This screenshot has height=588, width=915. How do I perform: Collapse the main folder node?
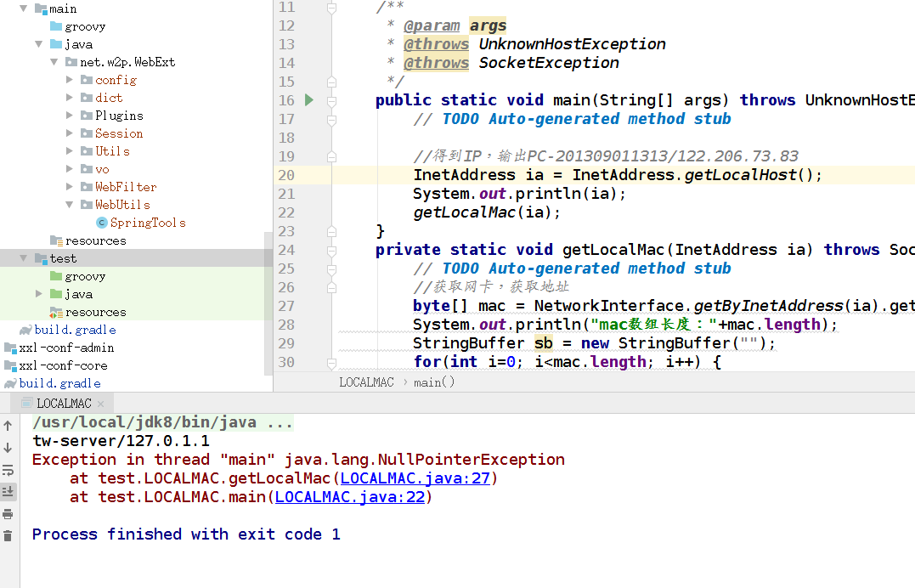point(23,8)
